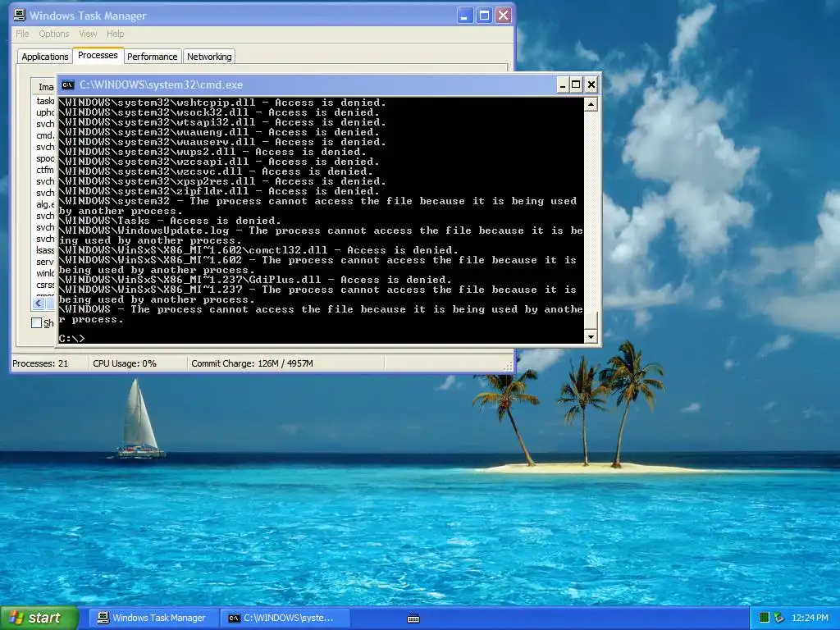The height and width of the screenshot is (630, 840).
Task: Open the File menu in Task Manager
Action: pyautogui.click(x=22, y=34)
